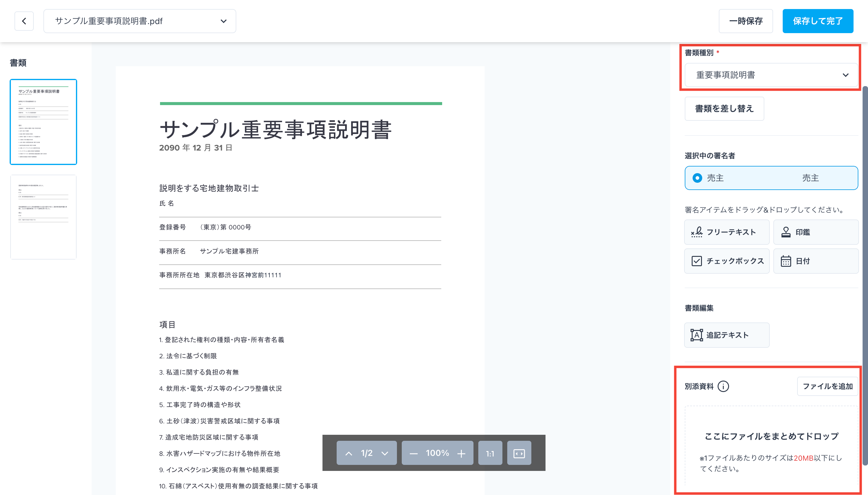Image resolution: width=868 pixels, height=495 pixels.
Task: Click item 2. 法令に基づく制限
Action: [188, 356]
